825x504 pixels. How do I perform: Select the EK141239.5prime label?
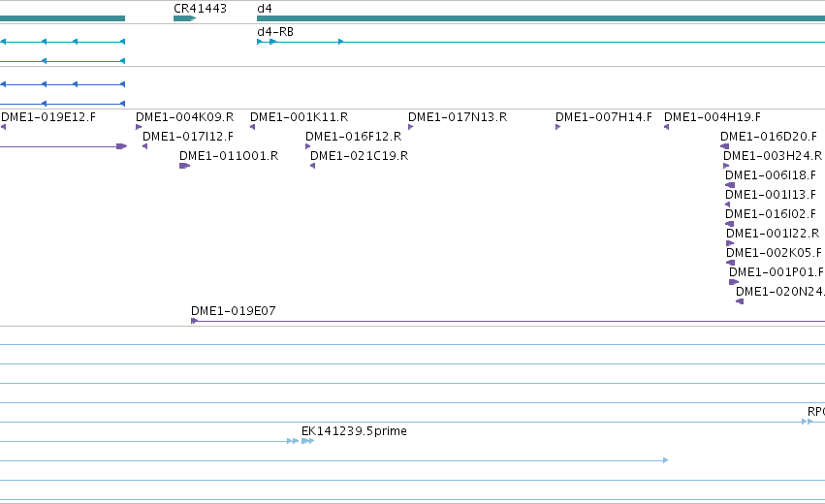(x=354, y=431)
